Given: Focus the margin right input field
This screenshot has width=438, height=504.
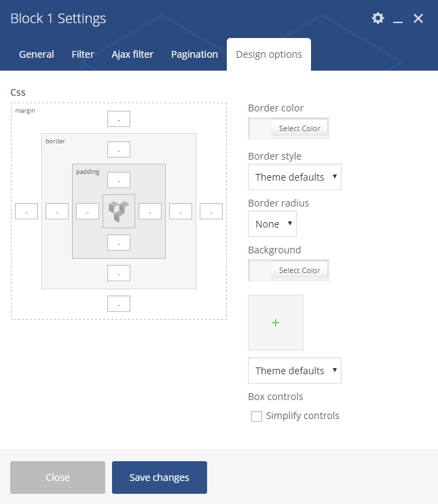Looking at the screenshot, I should point(211,211).
